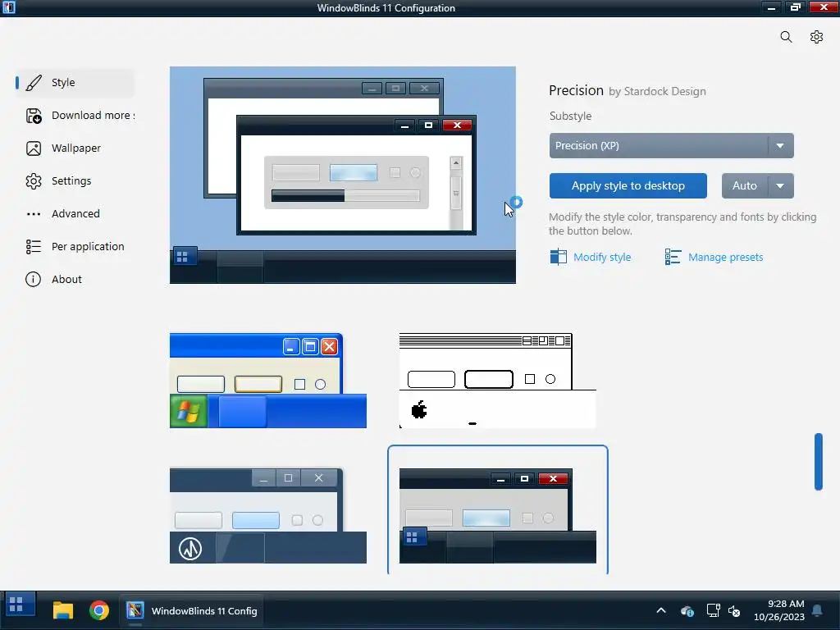Apply style to desktop
Image resolution: width=840 pixels, height=630 pixels.
628,186
